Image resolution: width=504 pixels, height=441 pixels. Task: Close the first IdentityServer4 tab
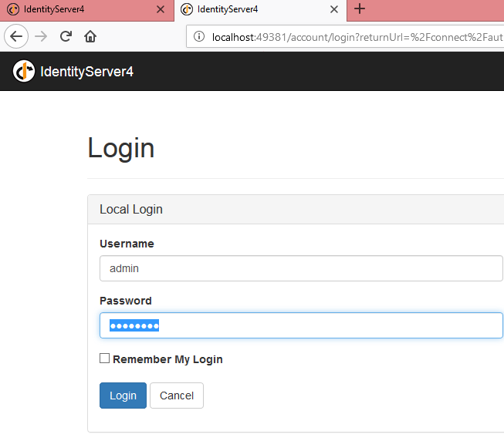point(161,9)
